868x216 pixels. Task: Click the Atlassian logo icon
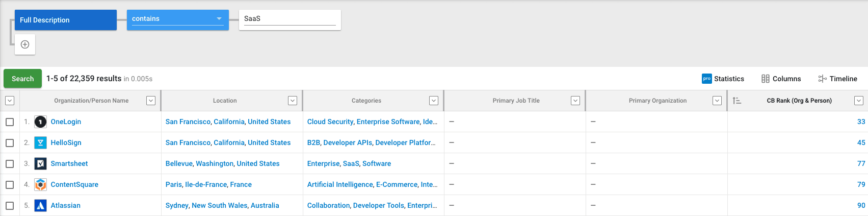[x=40, y=205]
